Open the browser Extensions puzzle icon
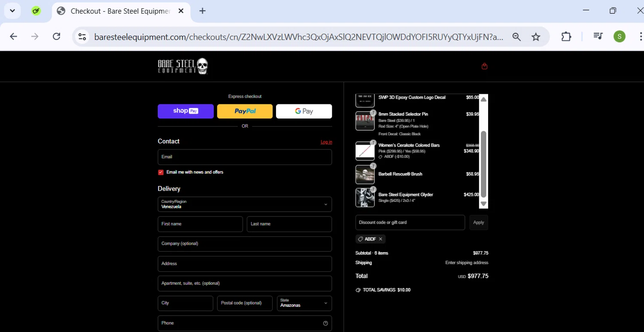 (x=566, y=37)
